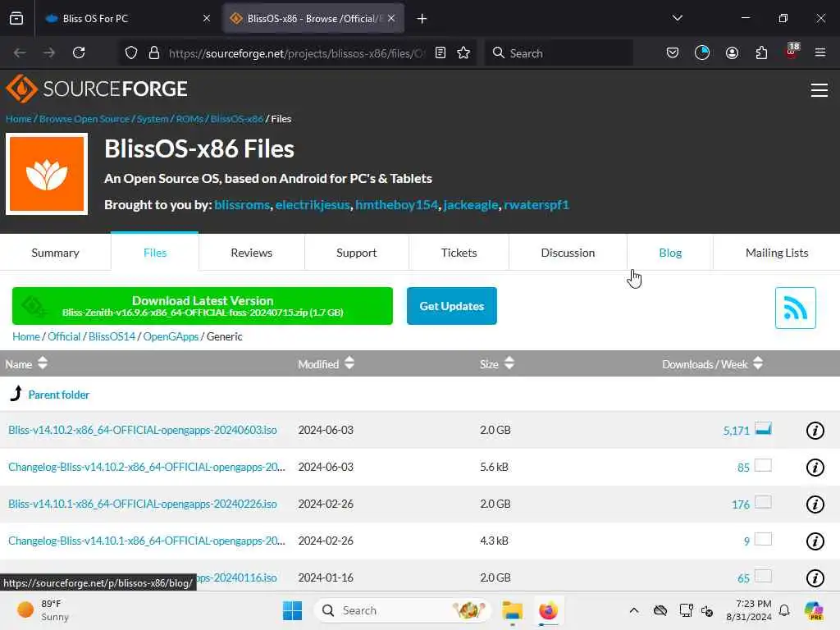Go back to previous page
The height and width of the screenshot is (630, 840).
(x=20, y=52)
